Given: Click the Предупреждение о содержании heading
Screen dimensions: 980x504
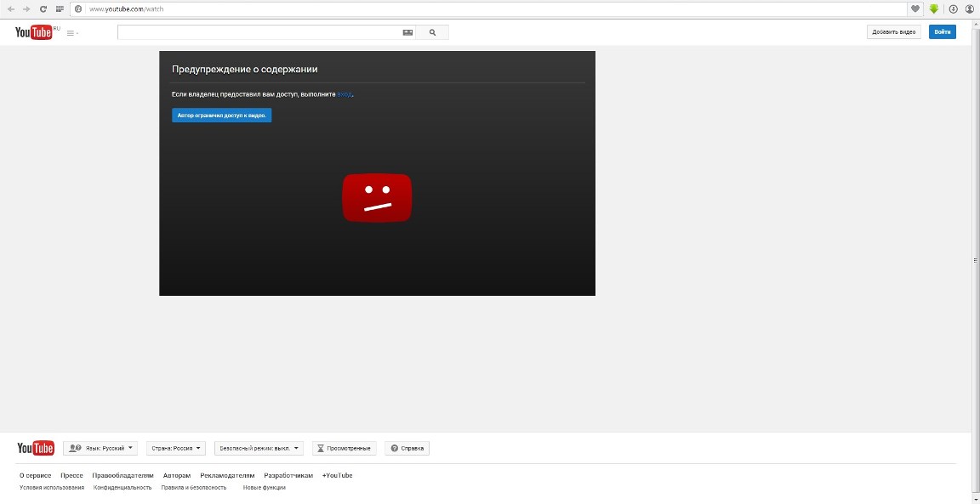Looking at the screenshot, I should pyautogui.click(x=245, y=70).
